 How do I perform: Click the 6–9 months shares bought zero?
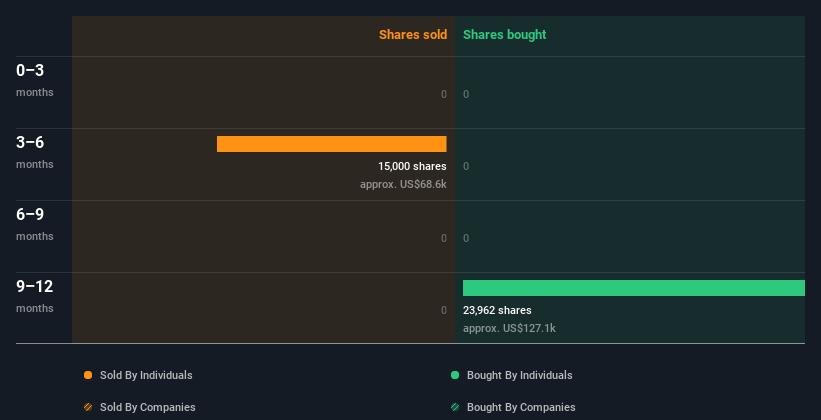[466, 238]
